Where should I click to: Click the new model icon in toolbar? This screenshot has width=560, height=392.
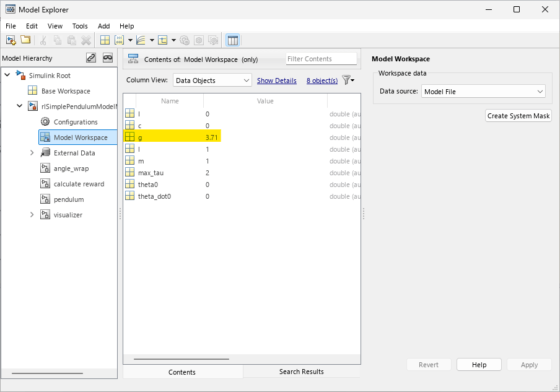click(x=11, y=40)
